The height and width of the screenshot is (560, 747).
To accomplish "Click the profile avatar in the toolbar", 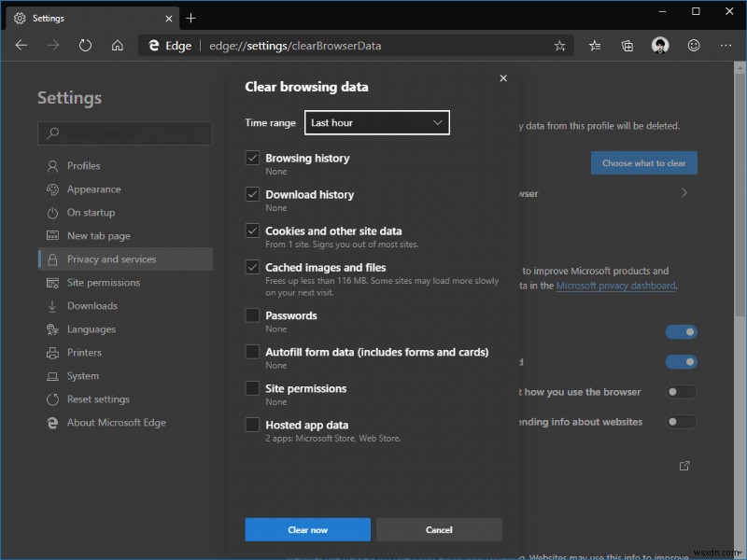I will (x=659, y=45).
